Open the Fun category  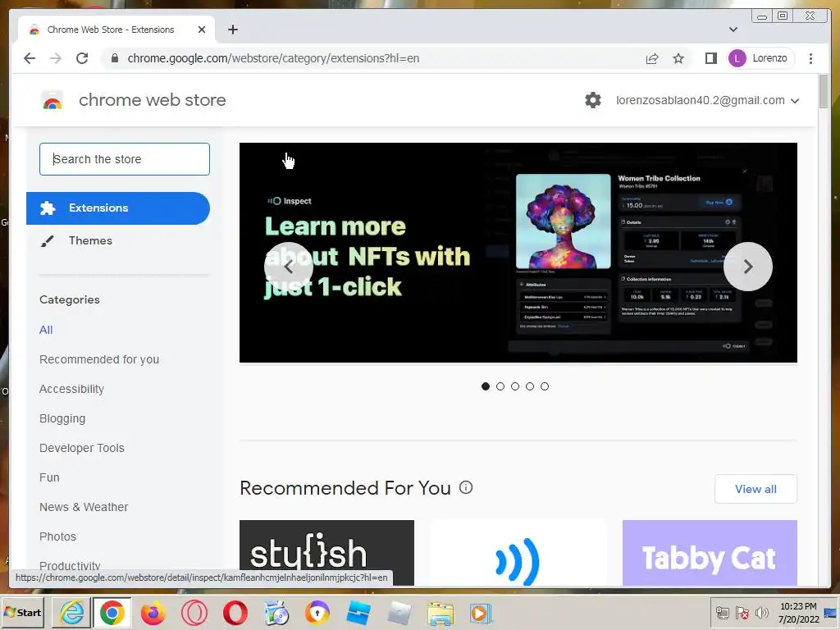tap(49, 477)
